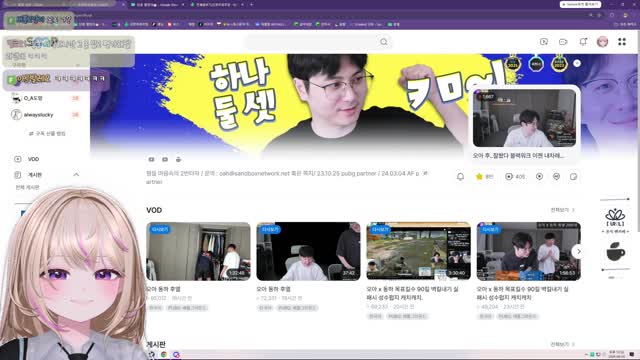Open the four-dot apps grid menu

(x=622, y=42)
